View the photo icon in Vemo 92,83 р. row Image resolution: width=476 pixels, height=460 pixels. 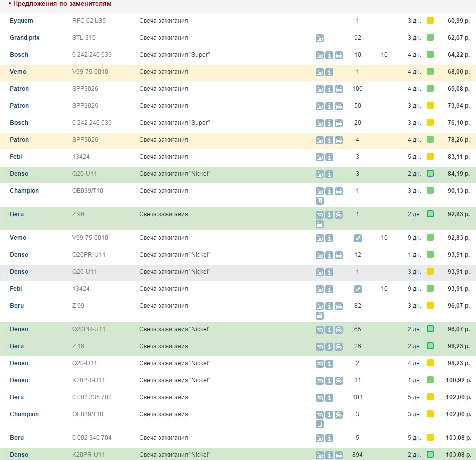click(x=319, y=238)
